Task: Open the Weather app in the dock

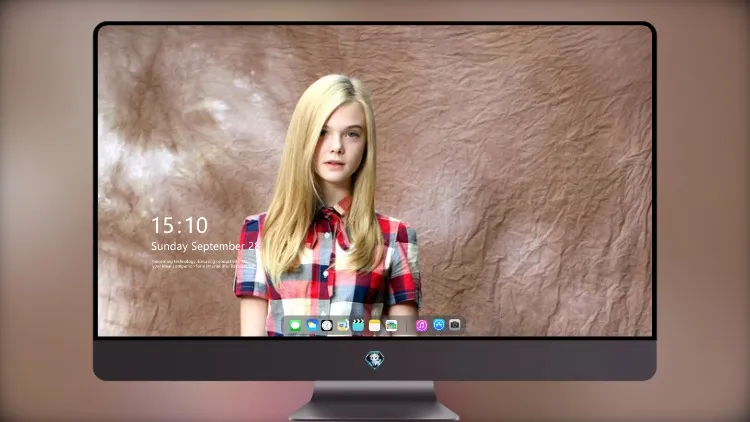Action: tap(311, 325)
